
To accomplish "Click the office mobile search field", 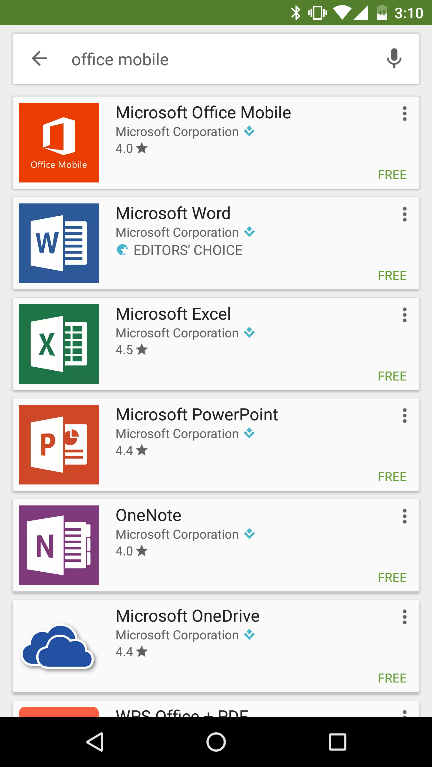I will click(x=216, y=59).
